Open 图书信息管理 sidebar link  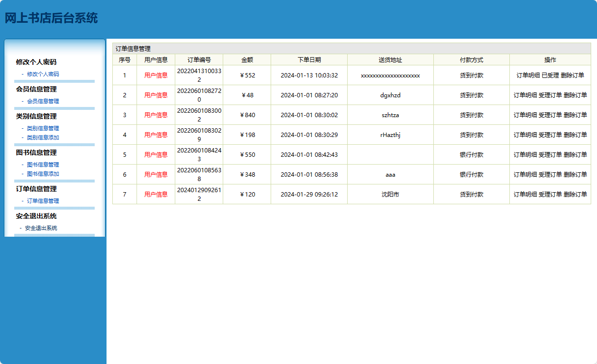pyautogui.click(x=43, y=165)
